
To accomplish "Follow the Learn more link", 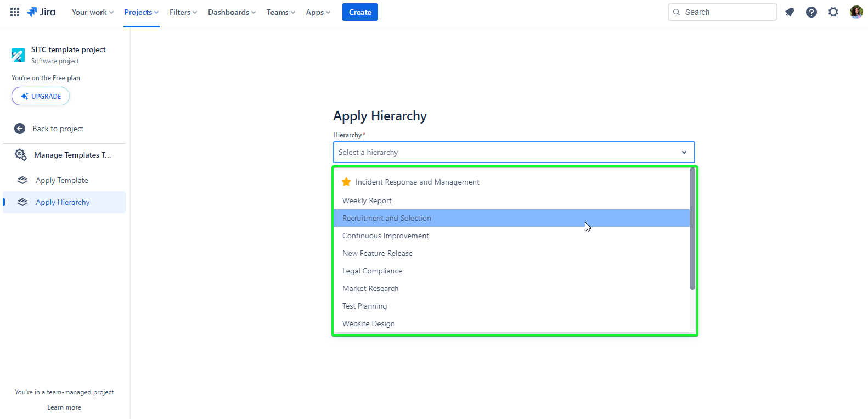I will tap(64, 407).
